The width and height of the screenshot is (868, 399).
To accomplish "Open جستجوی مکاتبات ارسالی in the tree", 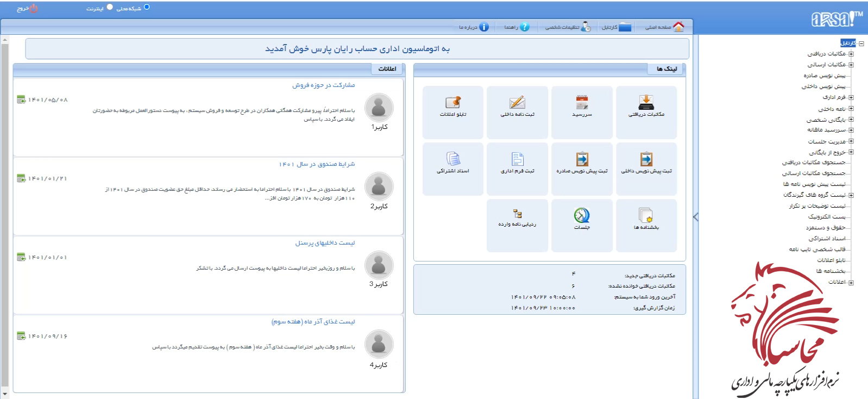I will pyautogui.click(x=814, y=173).
